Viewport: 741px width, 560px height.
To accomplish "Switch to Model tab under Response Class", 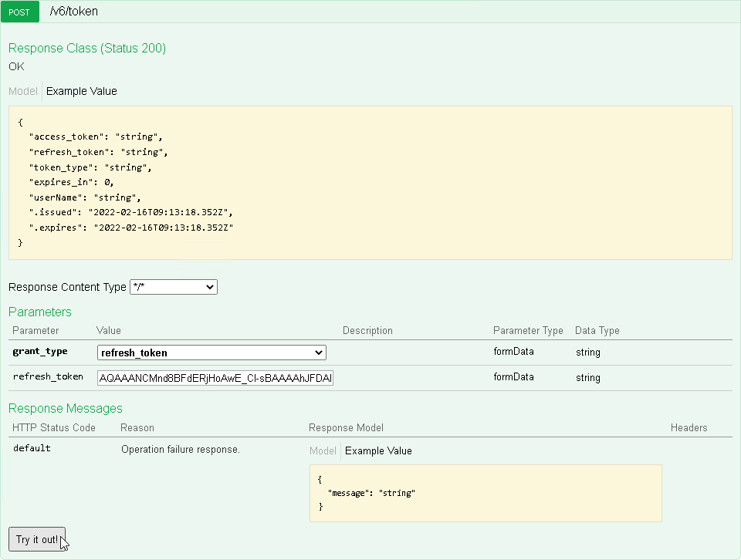I will click(22, 91).
